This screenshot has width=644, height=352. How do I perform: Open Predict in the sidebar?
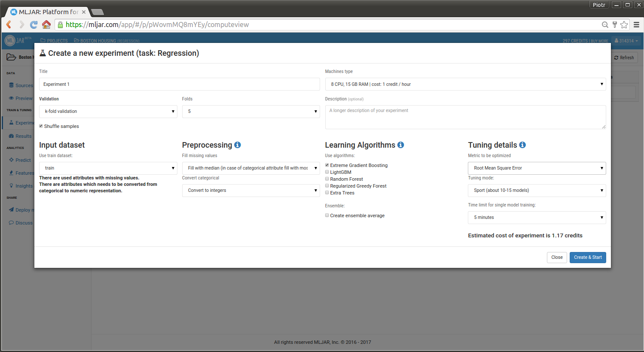coord(20,160)
